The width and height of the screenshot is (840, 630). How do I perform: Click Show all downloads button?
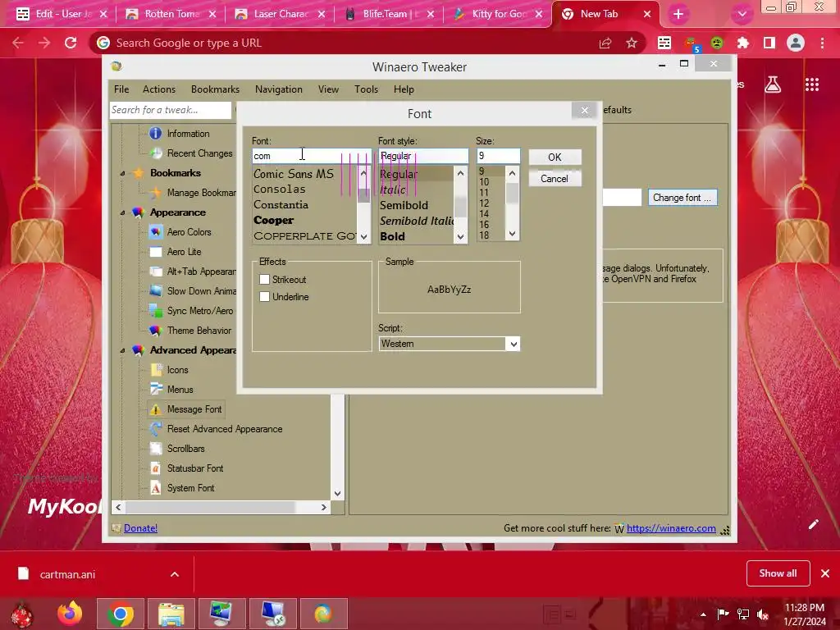[778, 573]
